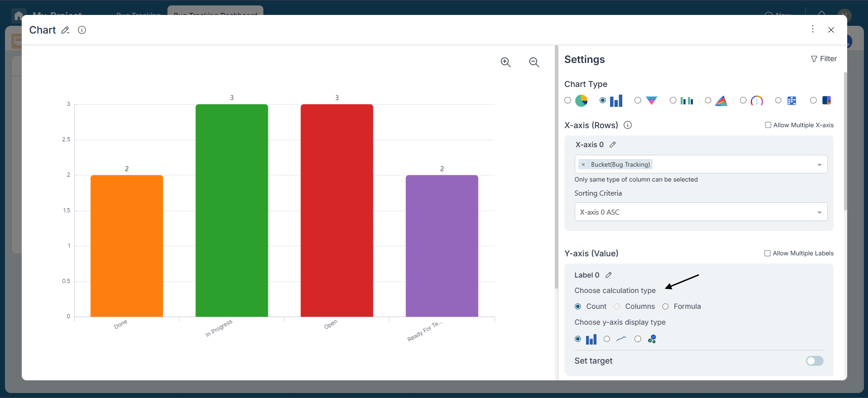868x398 pixels.
Task: Select the grouped bar chart radio button
Action: (x=673, y=101)
